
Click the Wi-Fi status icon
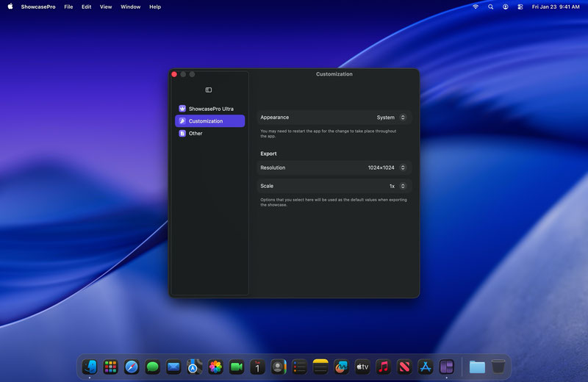point(476,7)
